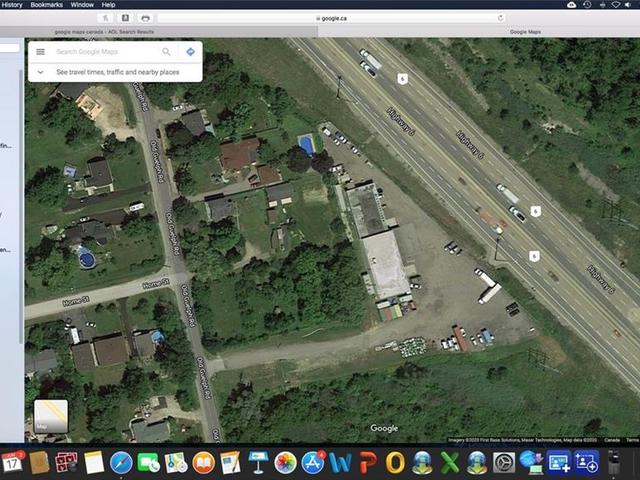
Task: Open the Bookmarks menu
Action: (47, 5)
